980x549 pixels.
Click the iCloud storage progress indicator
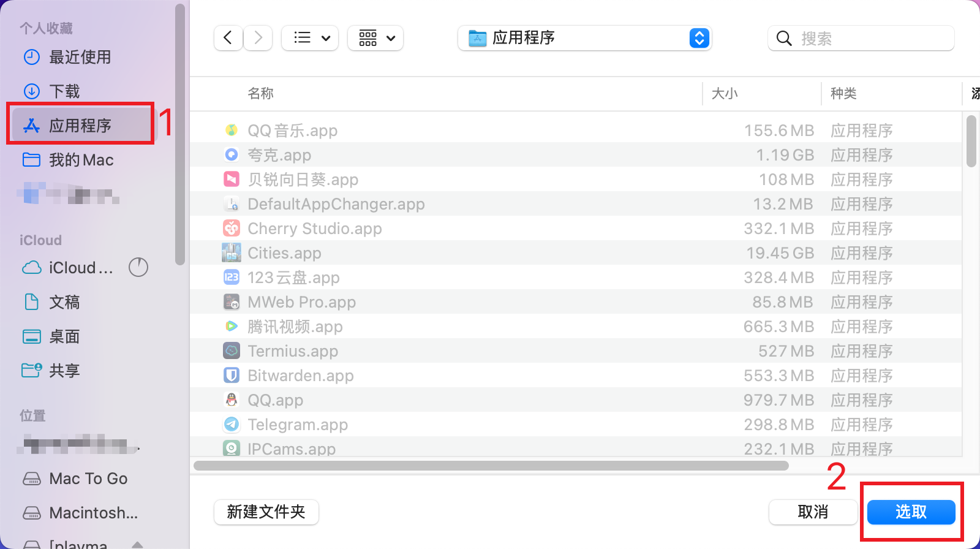click(138, 267)
